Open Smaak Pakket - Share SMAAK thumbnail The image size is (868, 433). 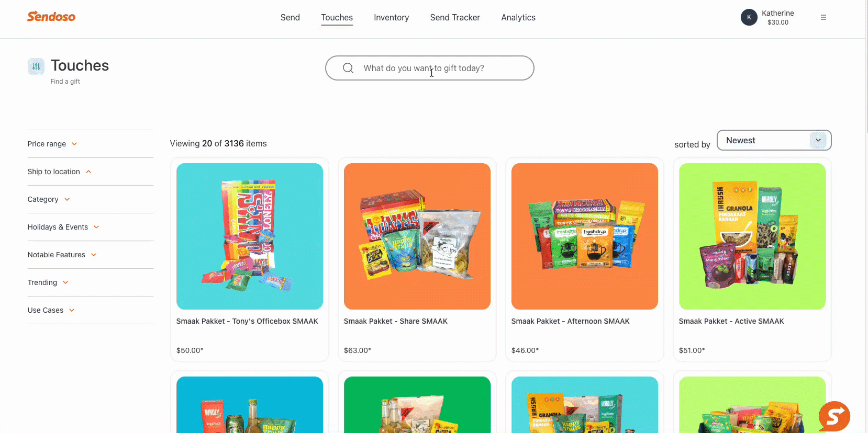417,236
